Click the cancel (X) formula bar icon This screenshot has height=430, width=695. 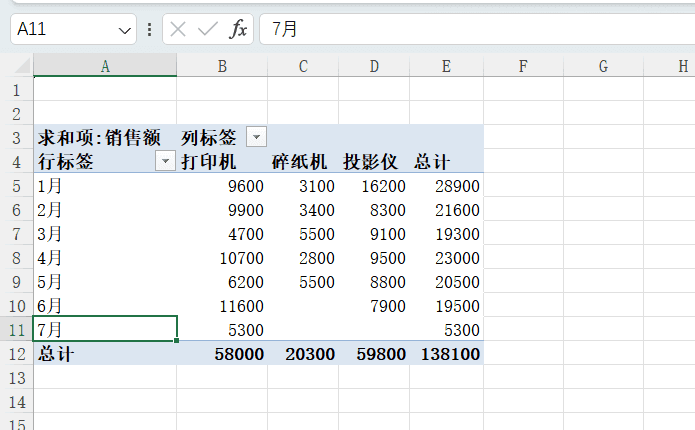178,29
